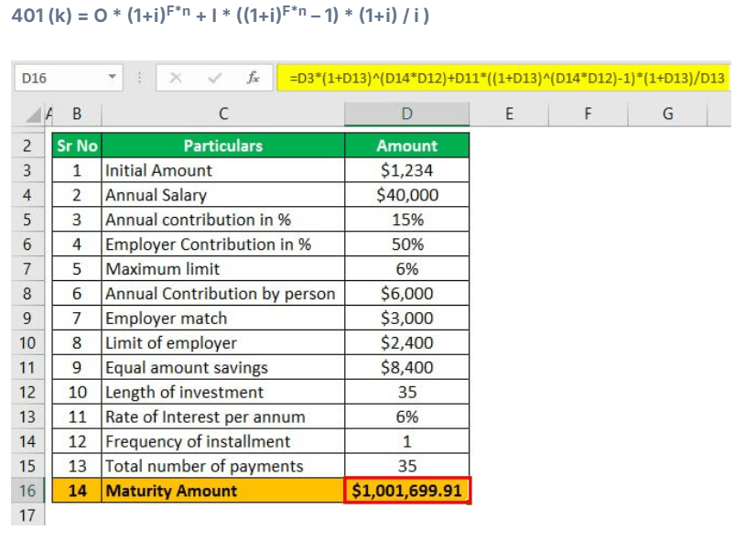Click the cell showing $1,234
Image resolution: width=756 pixels, height=541 pixels.
tap(406, 170)
